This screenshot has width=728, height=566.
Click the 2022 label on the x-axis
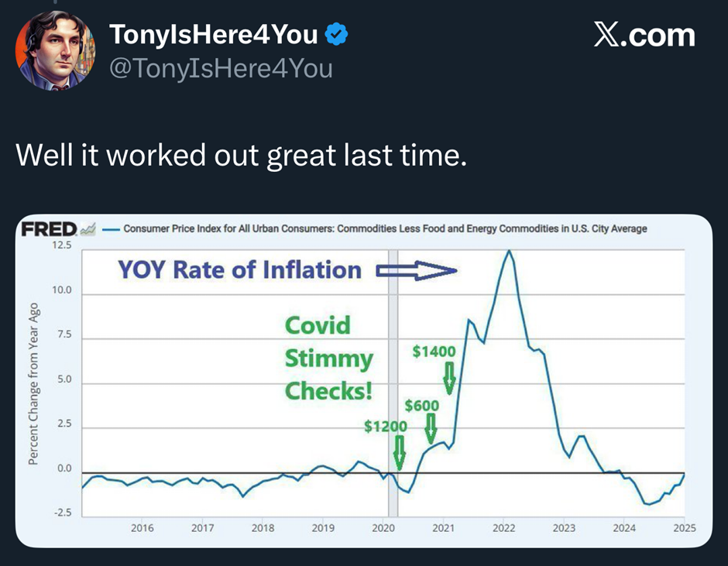[503, 528]
